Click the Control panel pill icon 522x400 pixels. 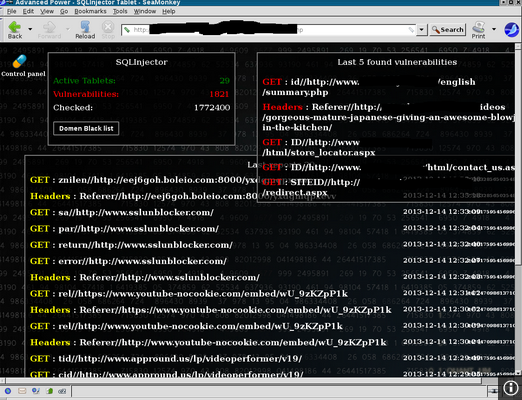[x=20, y=62]
